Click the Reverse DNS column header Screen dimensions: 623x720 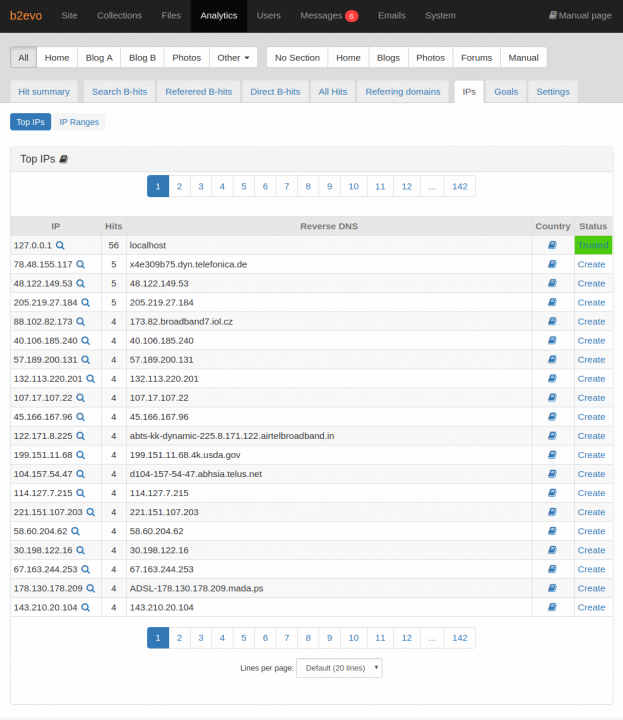(x=329, y=226)
